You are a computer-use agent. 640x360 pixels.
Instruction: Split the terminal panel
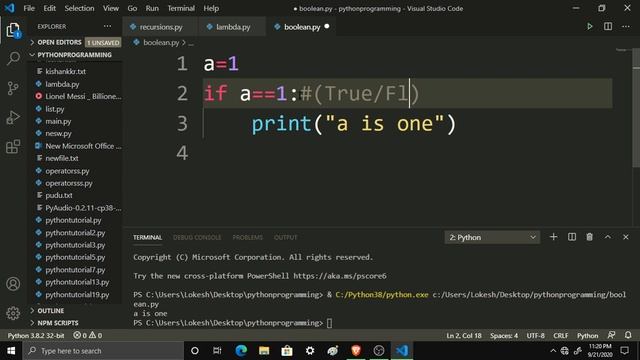571,237
